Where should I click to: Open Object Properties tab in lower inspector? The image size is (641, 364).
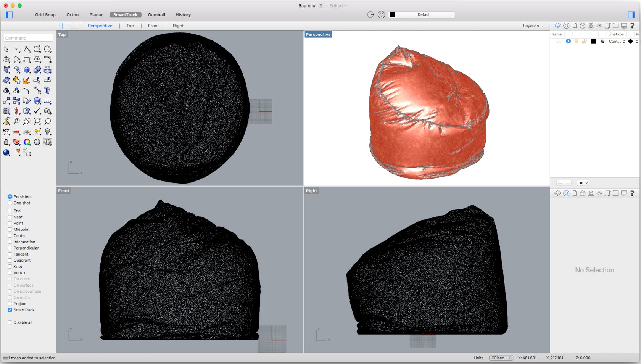pos(566,193)
